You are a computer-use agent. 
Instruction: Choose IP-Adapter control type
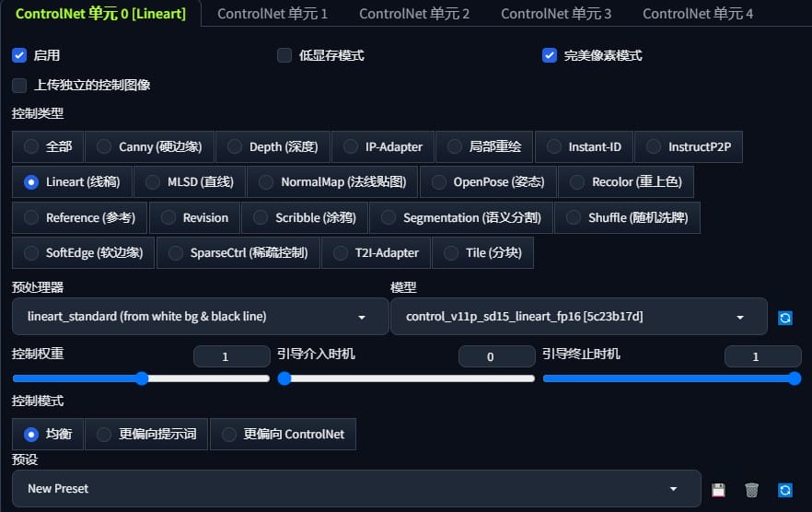coord(383,147)
